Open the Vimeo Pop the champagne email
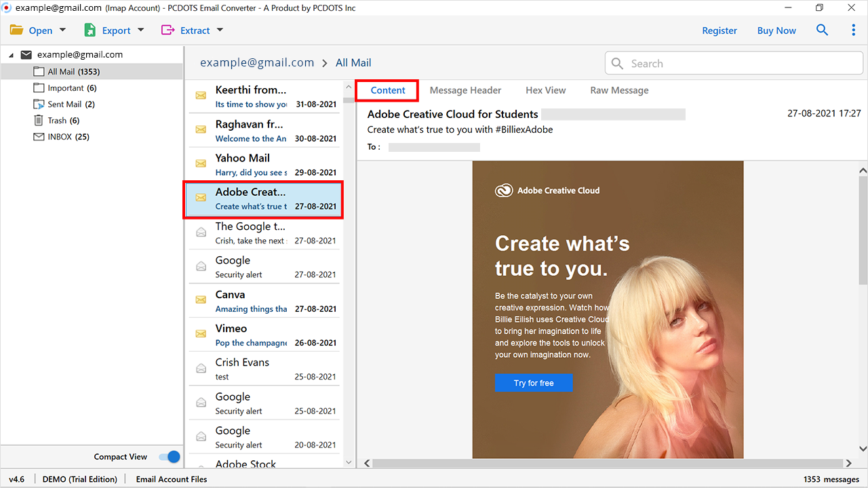Screen dimensions: 868x488 pyautogui.click(x=264, y=335)
